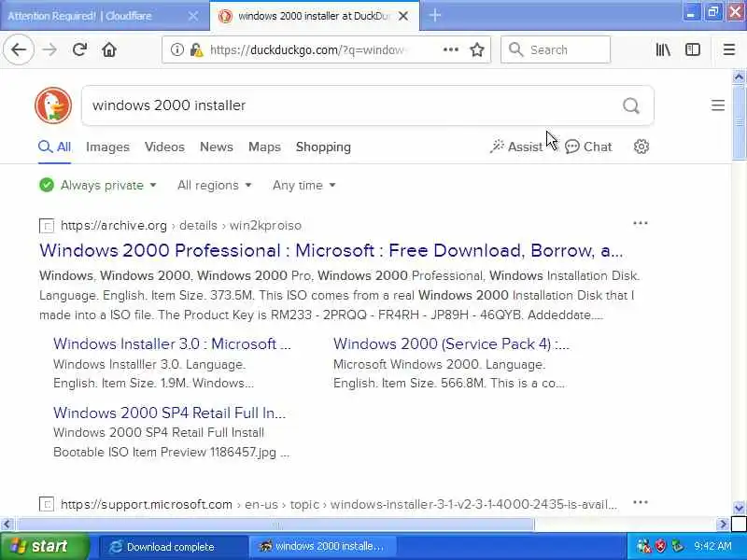The width and height of the screenshot is (747, 560).
Task: Click the archive.org result URL
Action: click(181, 225)
